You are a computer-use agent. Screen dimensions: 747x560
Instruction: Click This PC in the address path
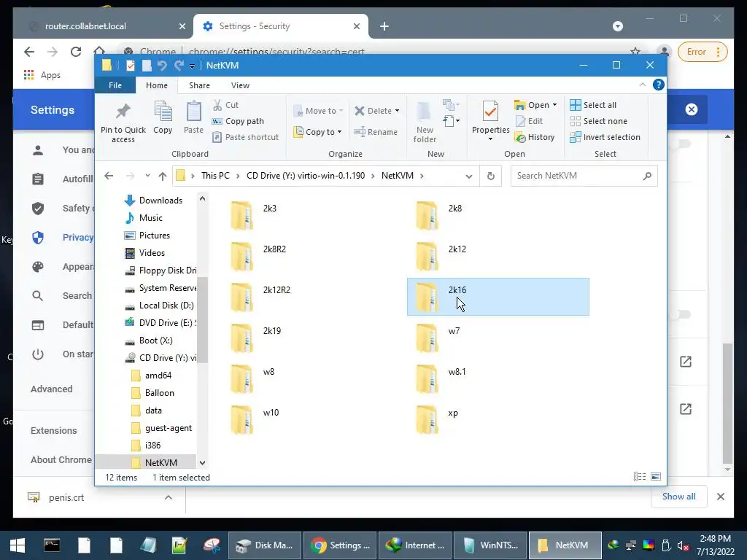215,176
